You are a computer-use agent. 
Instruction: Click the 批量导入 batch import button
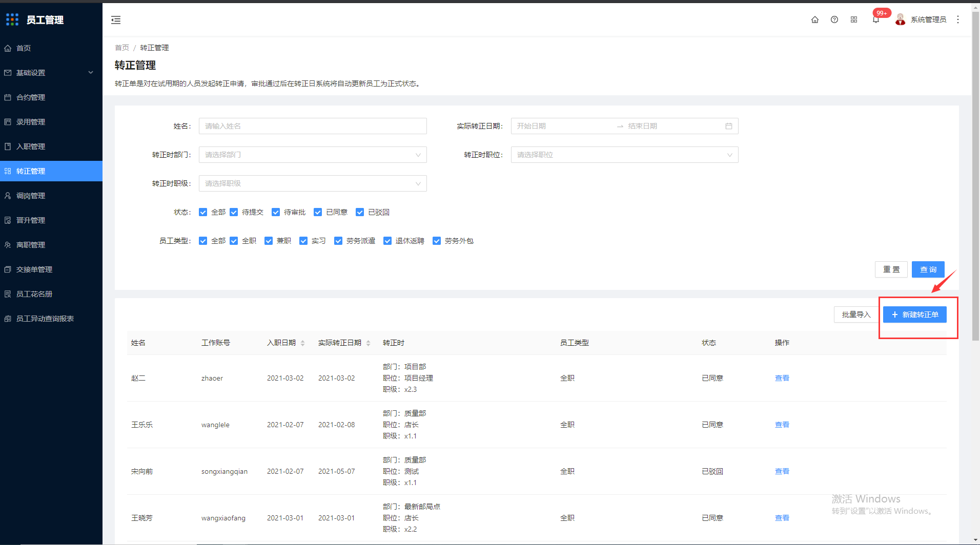(x=856, y=315)
